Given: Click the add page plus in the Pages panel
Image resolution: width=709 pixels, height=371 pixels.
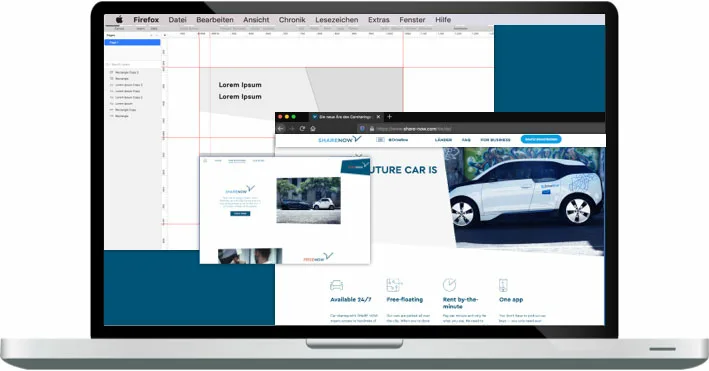Looking at the screenshot, I should (151, 35).
